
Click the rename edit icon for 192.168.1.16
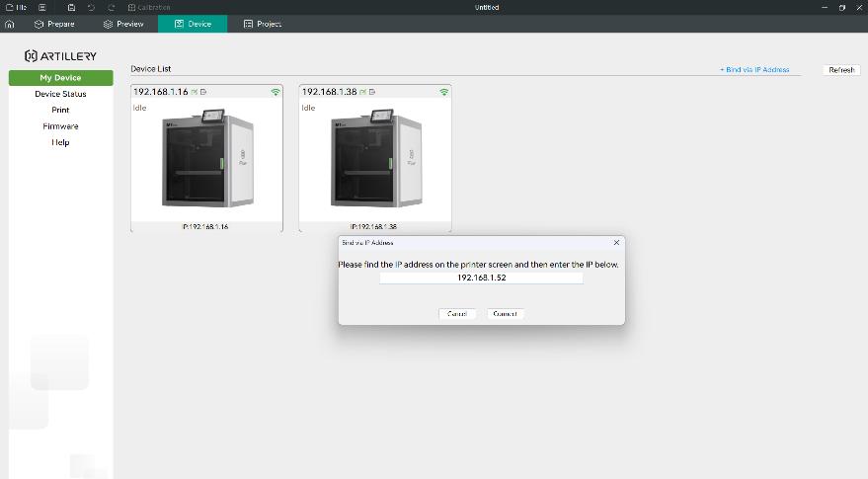click(x=195, y=92)
